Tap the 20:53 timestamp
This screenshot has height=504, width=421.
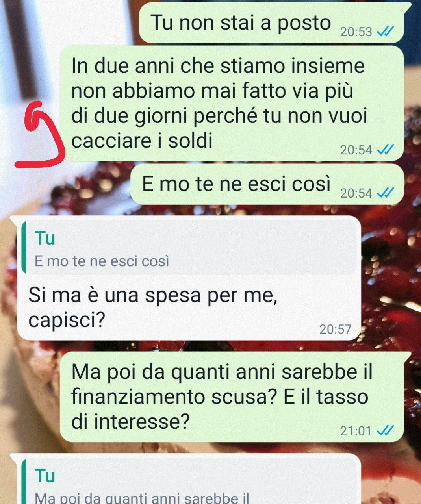pyautogui.click(x=356, y=32)
